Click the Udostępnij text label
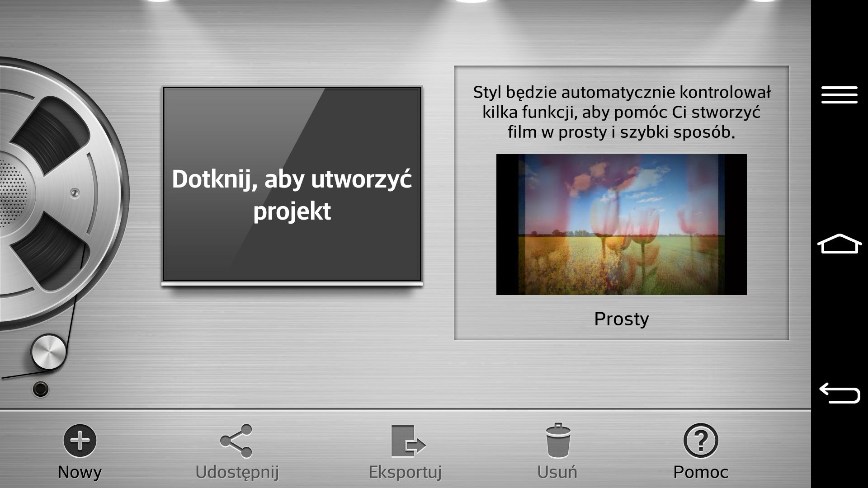This screenshot has width=868, height=488. pos(237,472)
